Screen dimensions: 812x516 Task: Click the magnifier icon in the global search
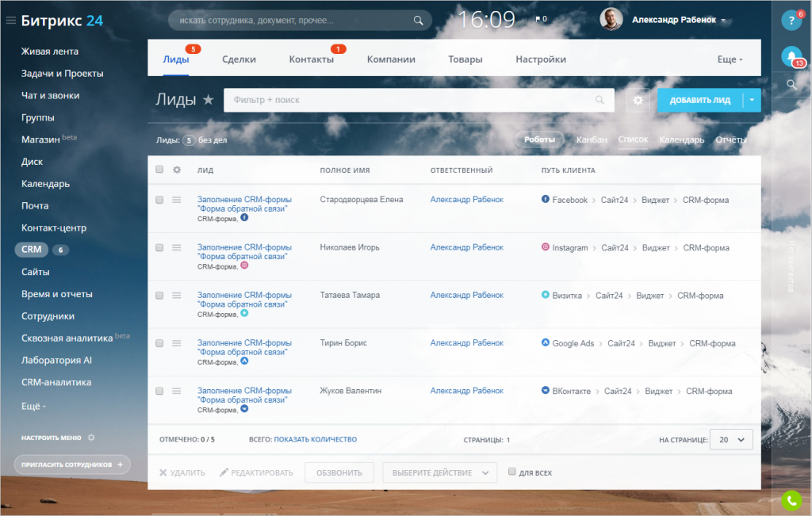pos(419,21)
